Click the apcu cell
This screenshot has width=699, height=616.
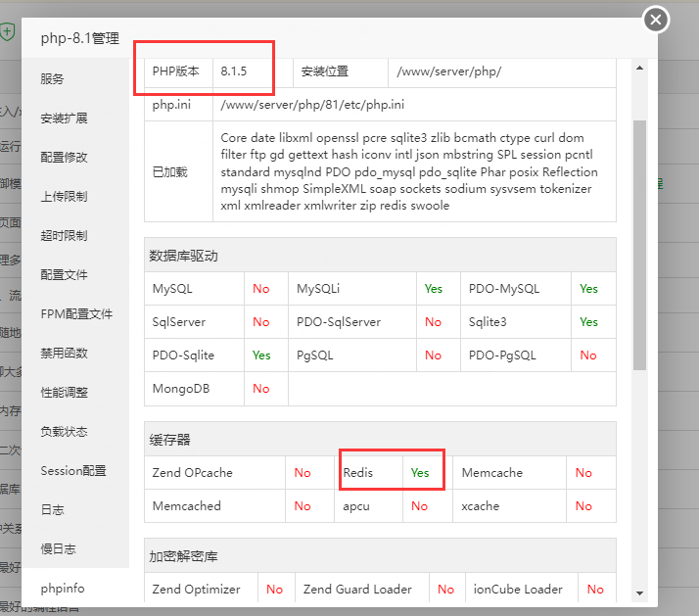[x=369, y=505]
